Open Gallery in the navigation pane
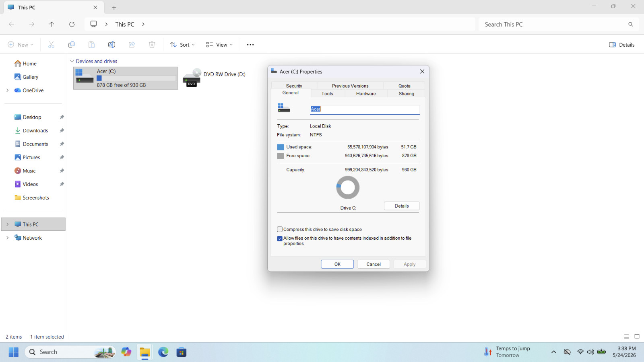Screen dimensions: 644x362 26,77
